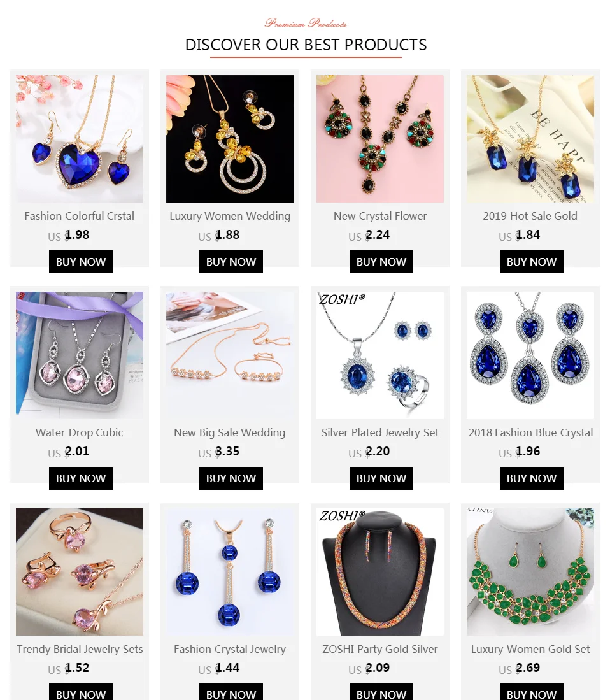
Task: Open the pink Water Drop Cubic set image
Action: click(80, 355)
